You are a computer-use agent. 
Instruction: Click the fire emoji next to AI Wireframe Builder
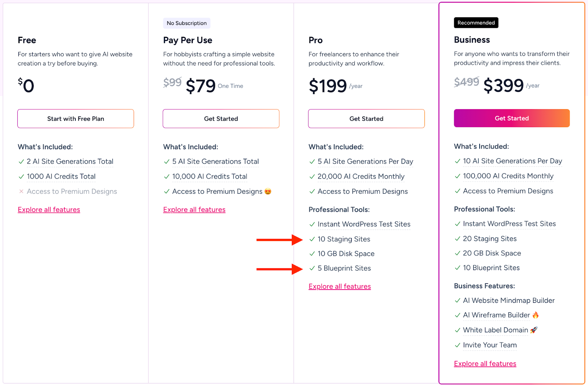click(x=536, y=315)
